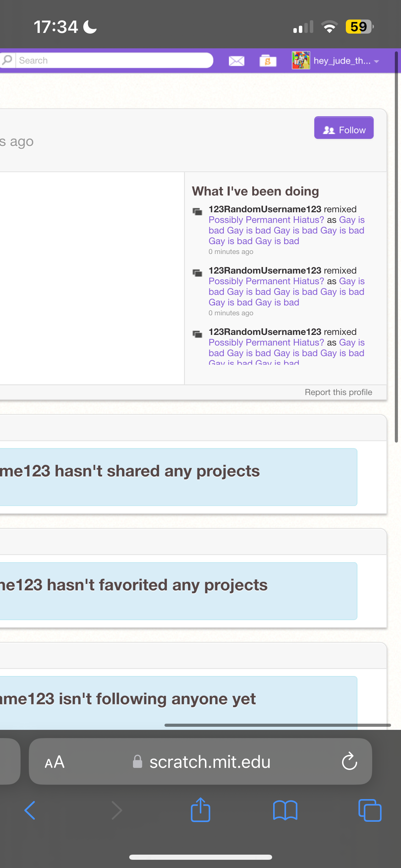Viewport: 401px width, 868px height.
Task: Click the Report this profile link
Action: pyautogui.click(x=338, y=392)
